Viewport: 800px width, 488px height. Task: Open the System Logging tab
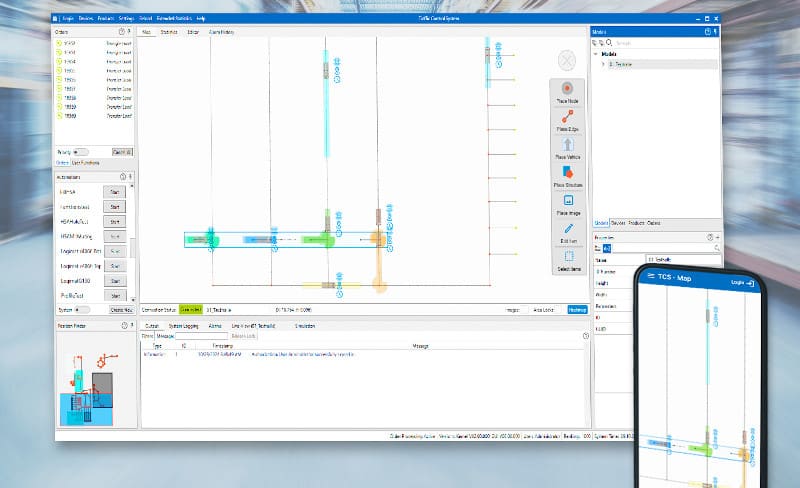pyautogui.click(x=183, y=326)
